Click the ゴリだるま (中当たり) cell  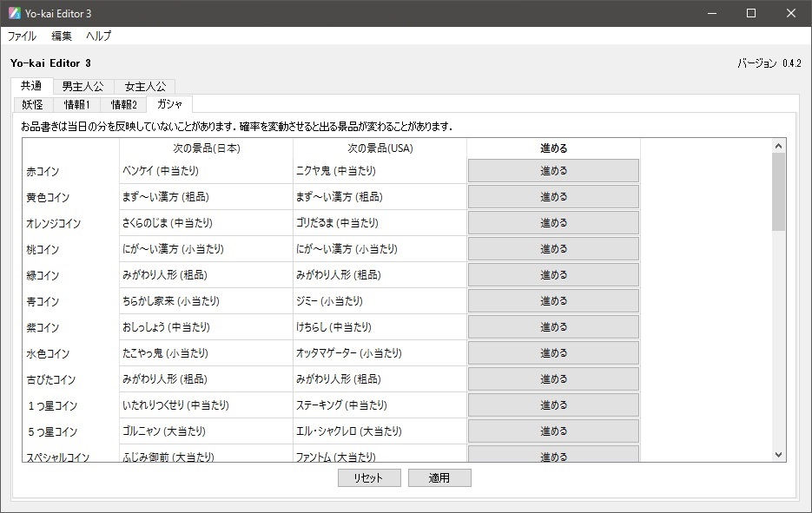tap(380, 222)
